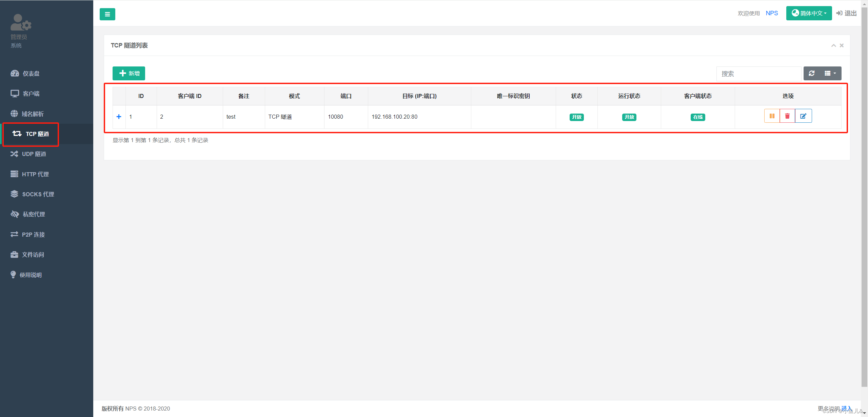
Task: Collapse the TCP 隧道列表 panel
Action: tap(833, 45)
